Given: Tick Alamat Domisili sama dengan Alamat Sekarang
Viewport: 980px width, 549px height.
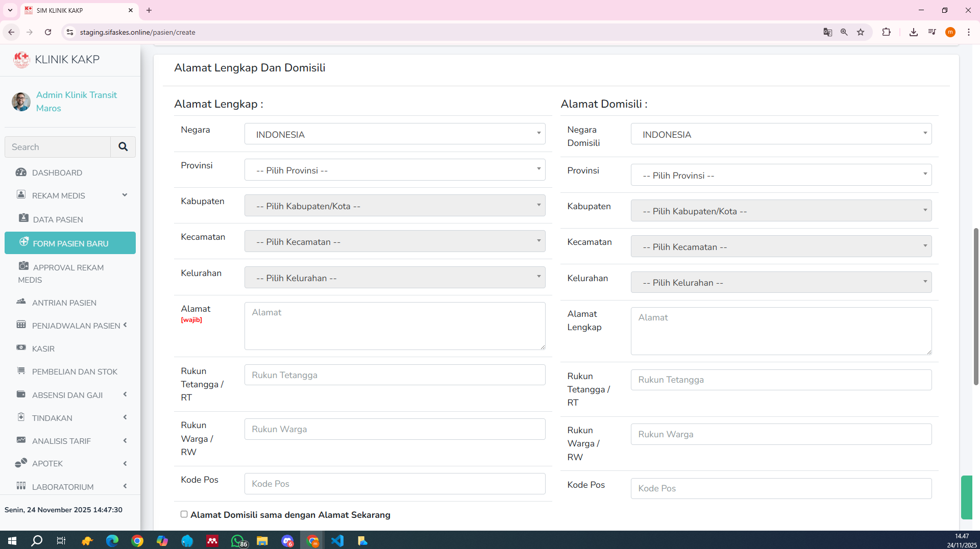Looking at the screenshot, I should 184,514.
